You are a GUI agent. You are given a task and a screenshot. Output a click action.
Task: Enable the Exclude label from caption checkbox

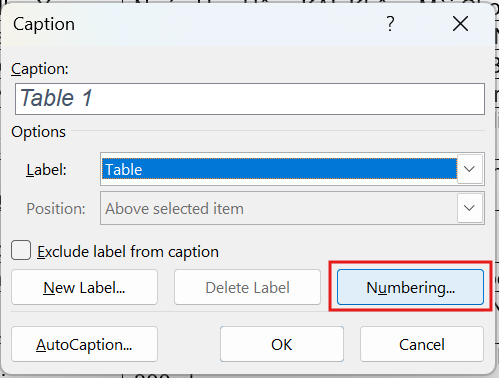click(21, 250)
